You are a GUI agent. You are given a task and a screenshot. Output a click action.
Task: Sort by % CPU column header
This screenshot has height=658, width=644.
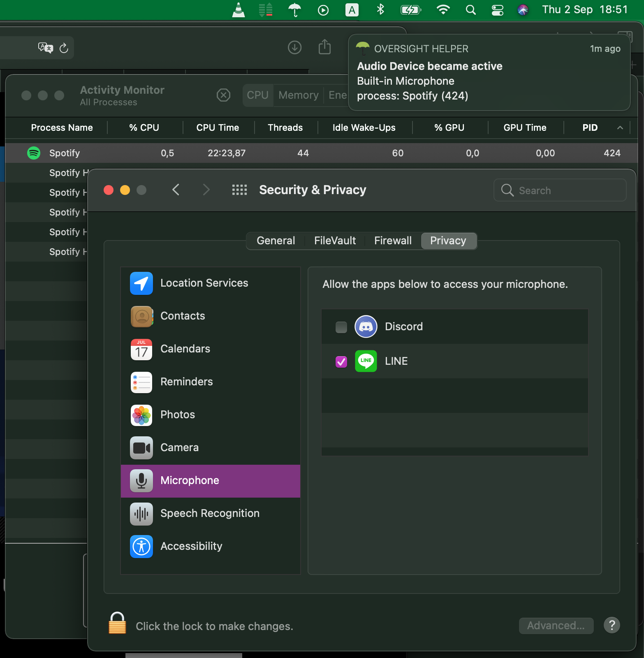(144, 127)
